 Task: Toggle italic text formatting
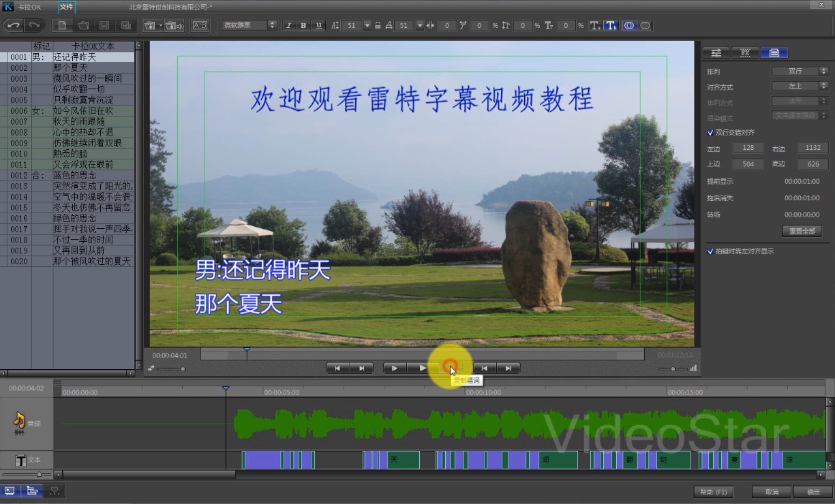(x=288, y=25)
